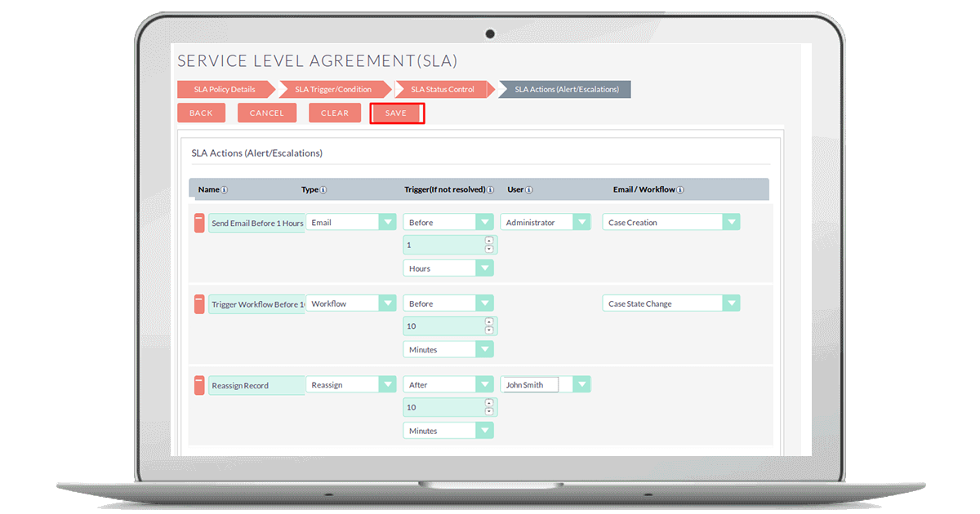Expand the Administrator user dropdown

[581, 222]
